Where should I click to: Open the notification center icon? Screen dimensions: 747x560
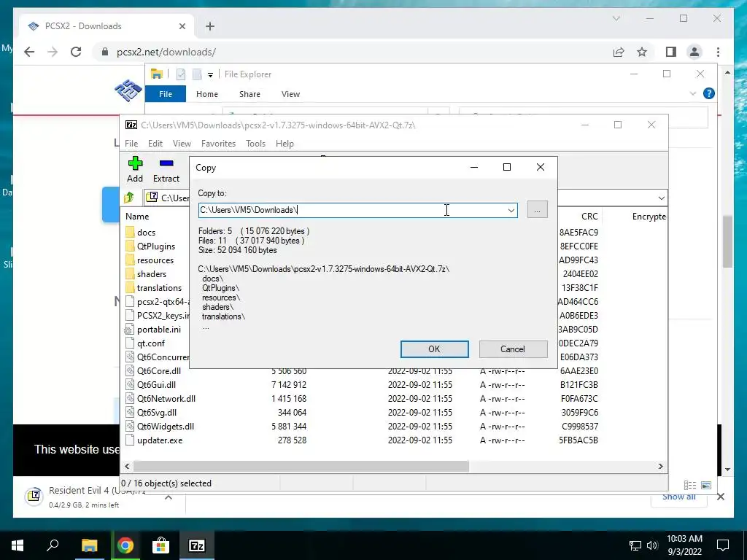(723, 545)
